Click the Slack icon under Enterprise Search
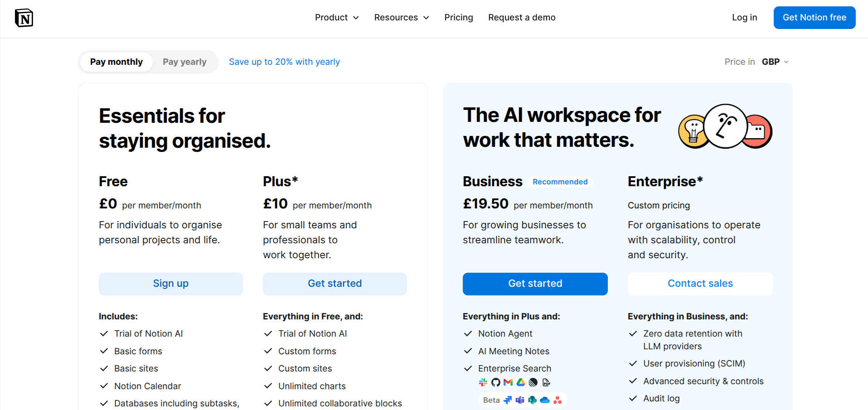 pos(483,382)
